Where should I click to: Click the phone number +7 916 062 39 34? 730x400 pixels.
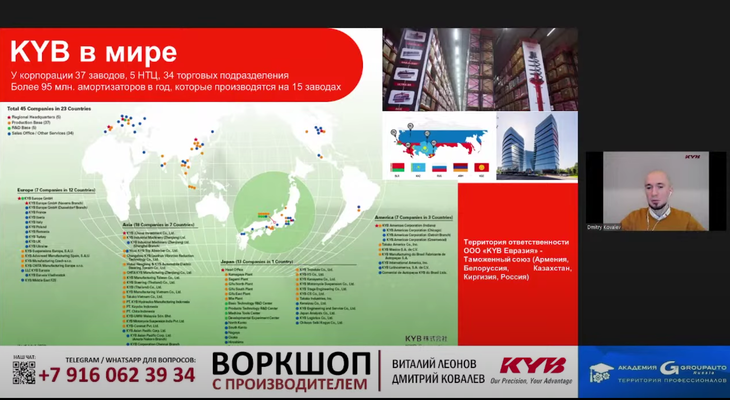(116, 375)
